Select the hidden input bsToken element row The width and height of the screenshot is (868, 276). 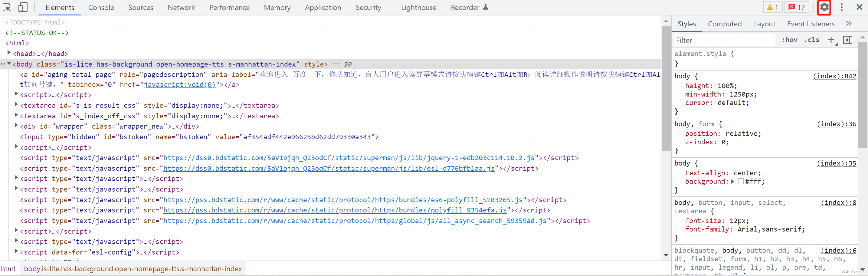point(199,137)
